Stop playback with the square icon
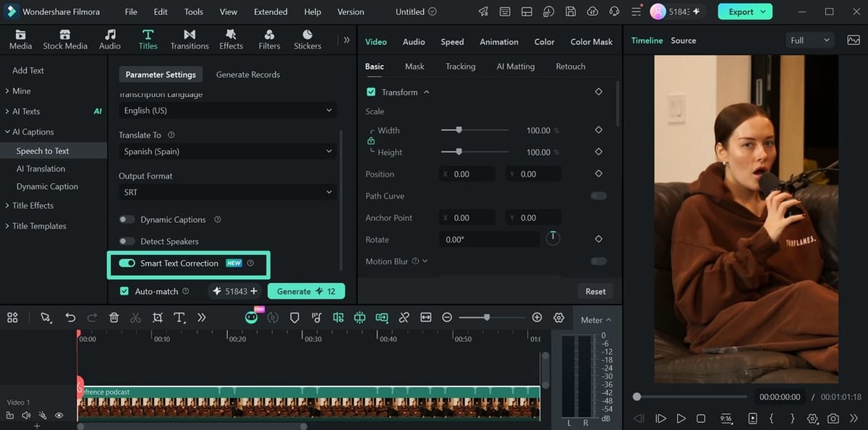The width and height of the screenshot is (868, 430). point(701,418)
